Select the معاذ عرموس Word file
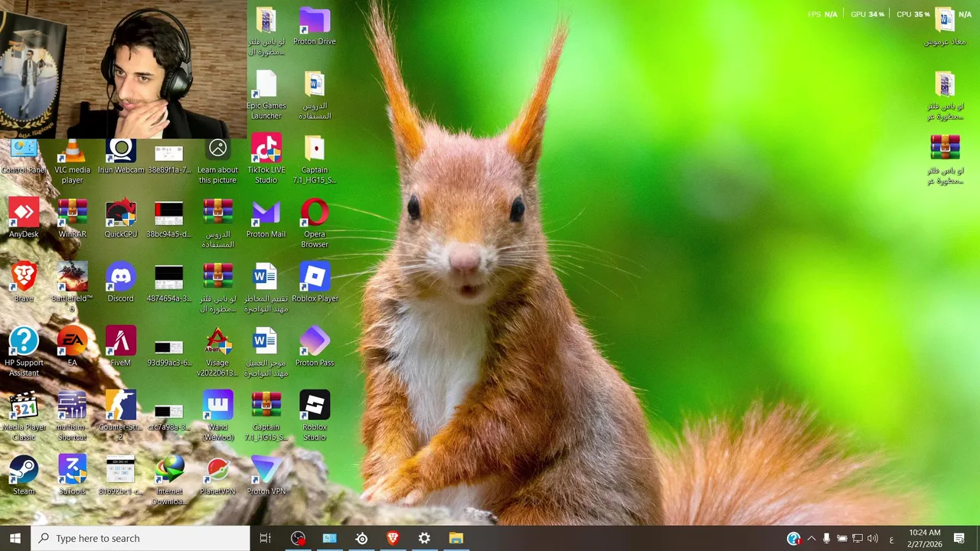This screenshot has width=980, height=551. coord(945,27)
